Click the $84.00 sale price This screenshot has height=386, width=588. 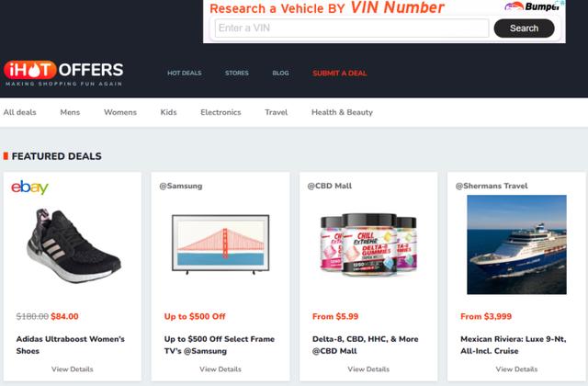(x=65, y=316)
